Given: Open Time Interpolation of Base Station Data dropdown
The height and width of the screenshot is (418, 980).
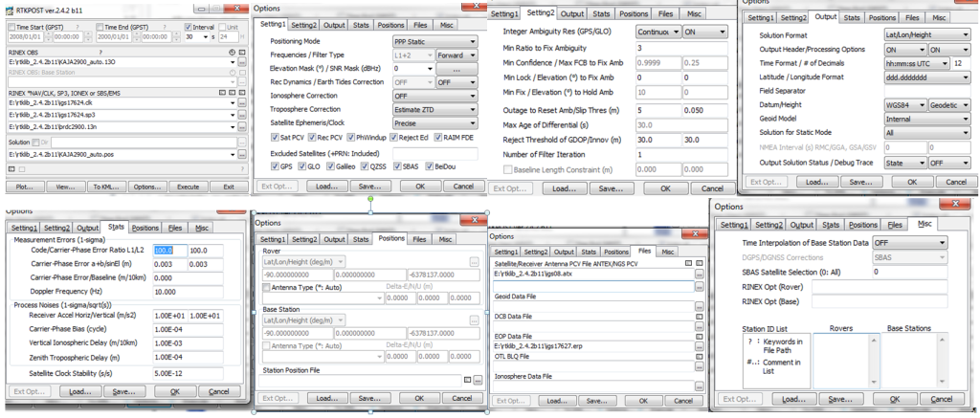Looking at the screenshot, I should tap(910, 242).
